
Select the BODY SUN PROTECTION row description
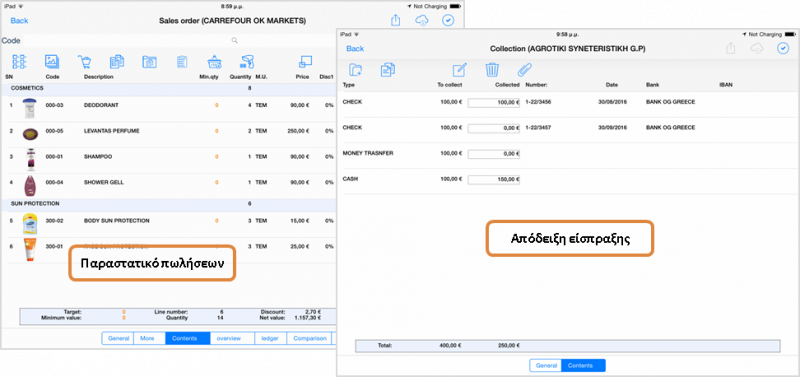(x=116, y=221)
